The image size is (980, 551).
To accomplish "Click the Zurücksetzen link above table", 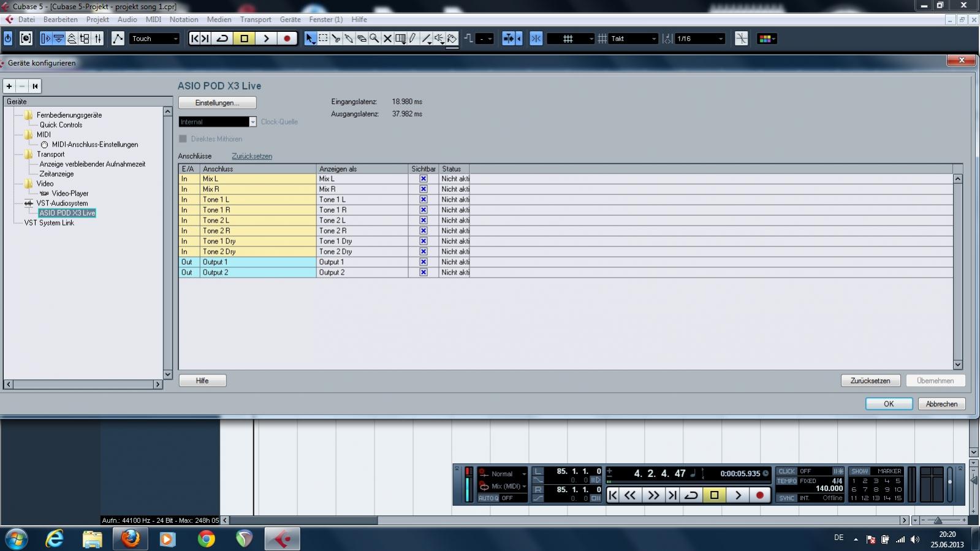I will [x=252, y=156].
